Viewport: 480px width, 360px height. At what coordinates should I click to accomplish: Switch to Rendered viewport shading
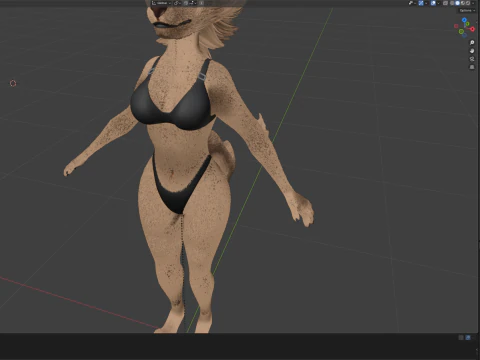(x=468, y=3)
